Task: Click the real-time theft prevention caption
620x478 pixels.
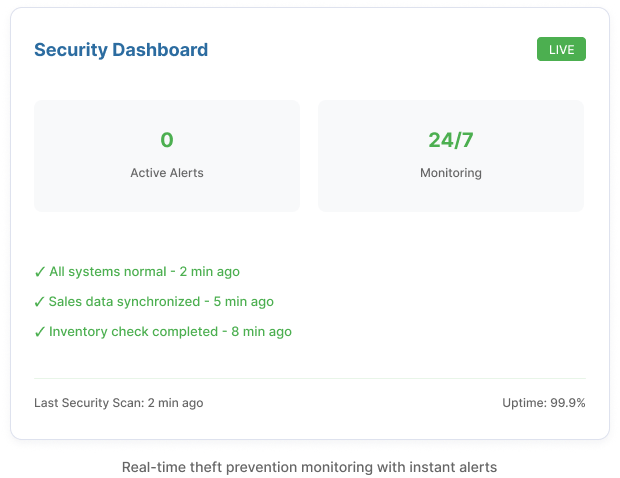Action: 309,467
